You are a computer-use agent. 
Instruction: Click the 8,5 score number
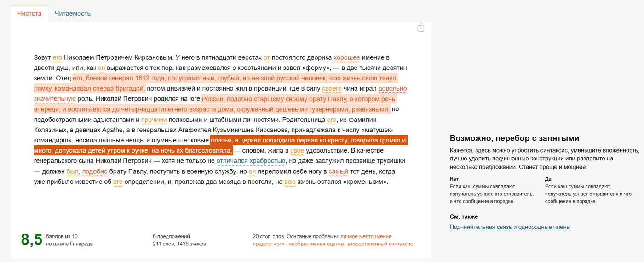point(32,240)
